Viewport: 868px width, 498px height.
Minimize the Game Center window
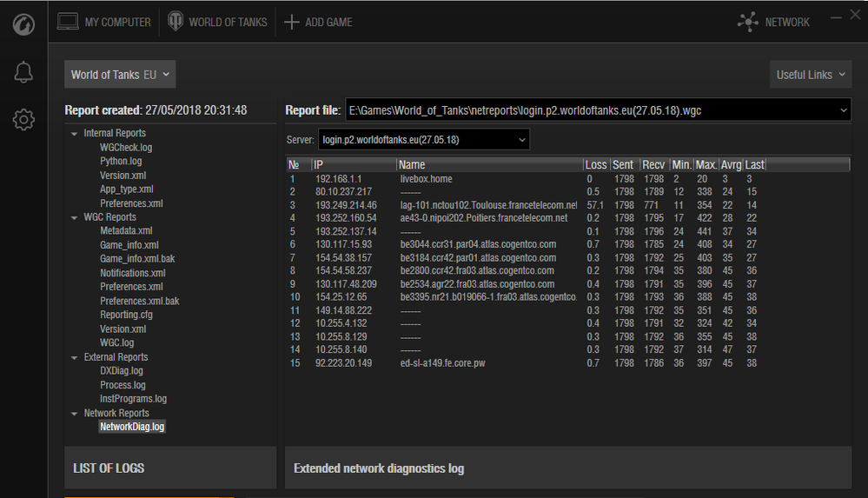click(836, 16)
